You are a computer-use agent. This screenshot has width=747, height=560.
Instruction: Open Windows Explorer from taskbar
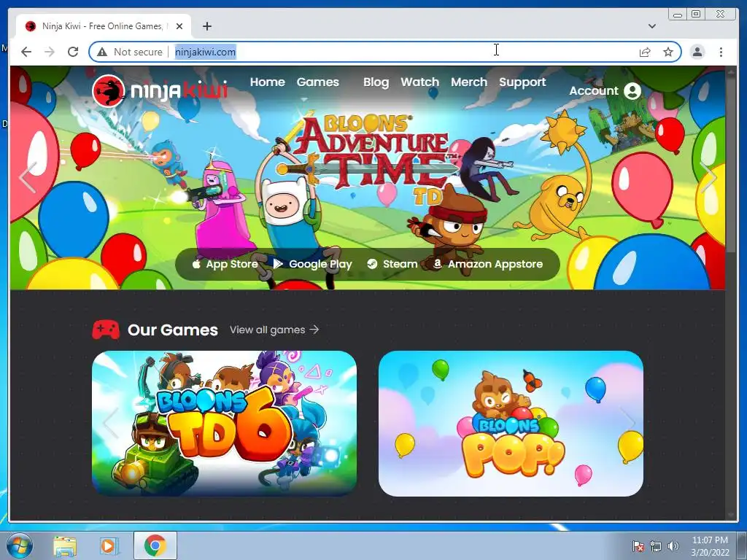tap(65, 545)
